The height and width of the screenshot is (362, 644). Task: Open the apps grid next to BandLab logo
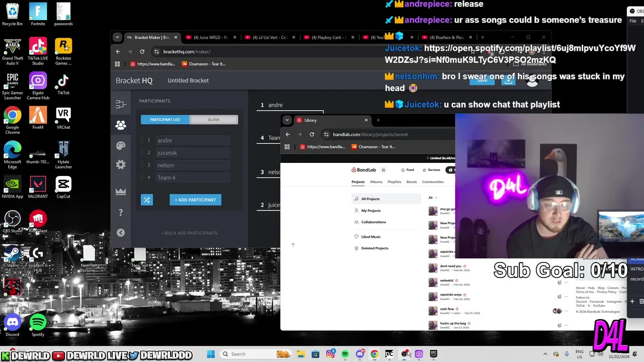pos(383,170)
